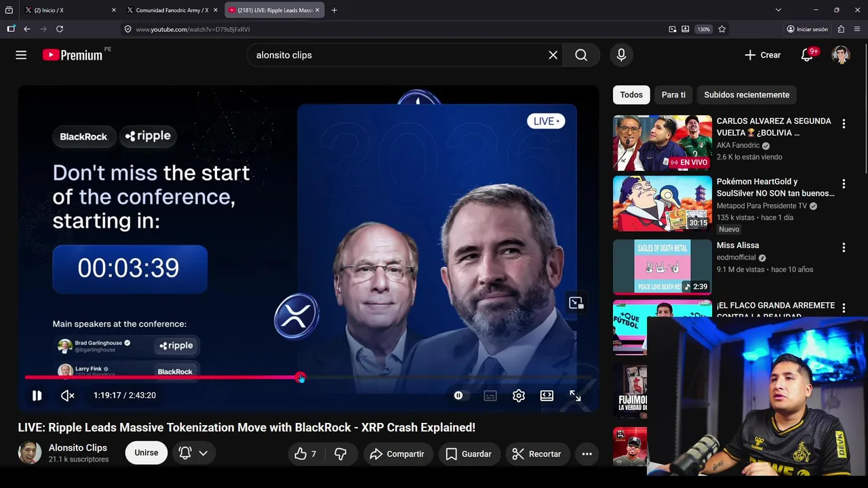Run search with the magnifier button
868x488 pixels.
[x=581, y=55]
